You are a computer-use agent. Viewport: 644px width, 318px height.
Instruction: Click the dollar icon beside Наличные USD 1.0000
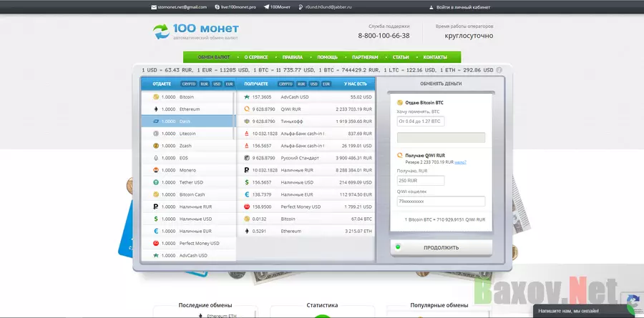[x=156, y=219]
